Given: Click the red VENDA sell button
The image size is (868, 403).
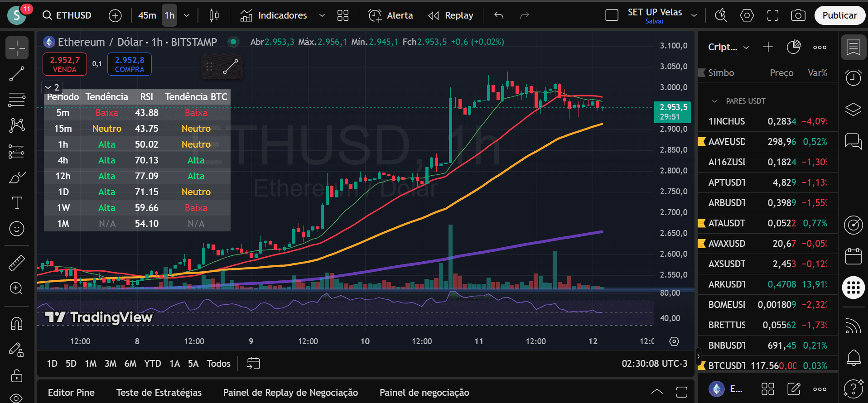Looking at the screenshot, I should pos(65,64).
